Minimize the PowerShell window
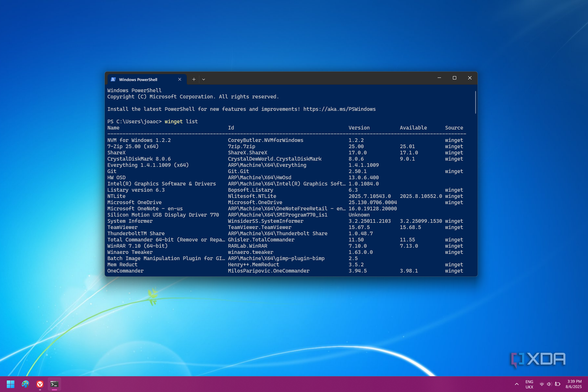Screen dimensions: 588x392 tap(439, 78)
